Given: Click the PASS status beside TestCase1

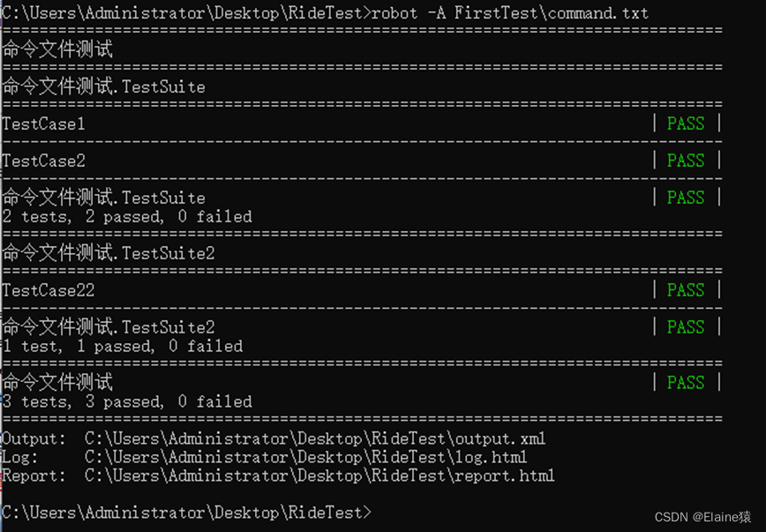Looking at the screenshot, I should [x=686, y=124].
